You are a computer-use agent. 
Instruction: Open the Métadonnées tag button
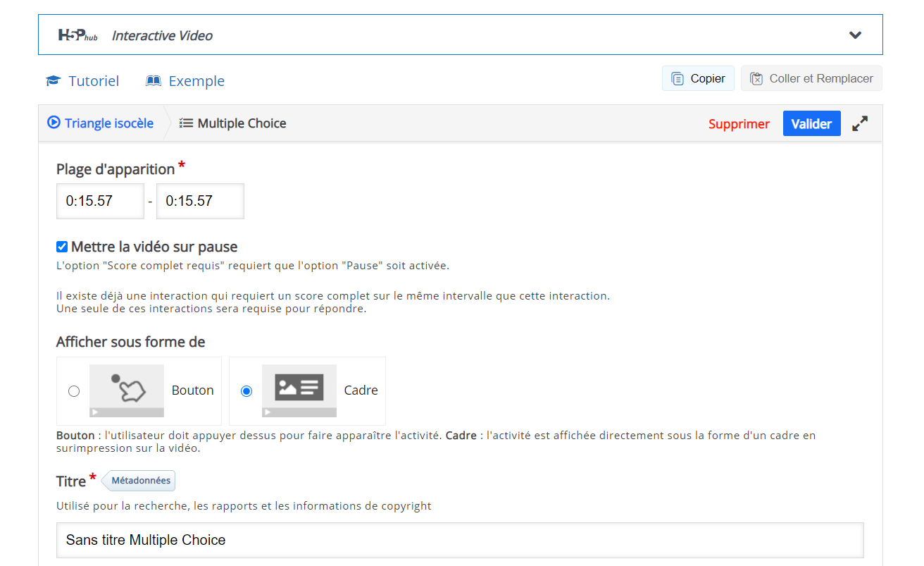coord(139,481)
